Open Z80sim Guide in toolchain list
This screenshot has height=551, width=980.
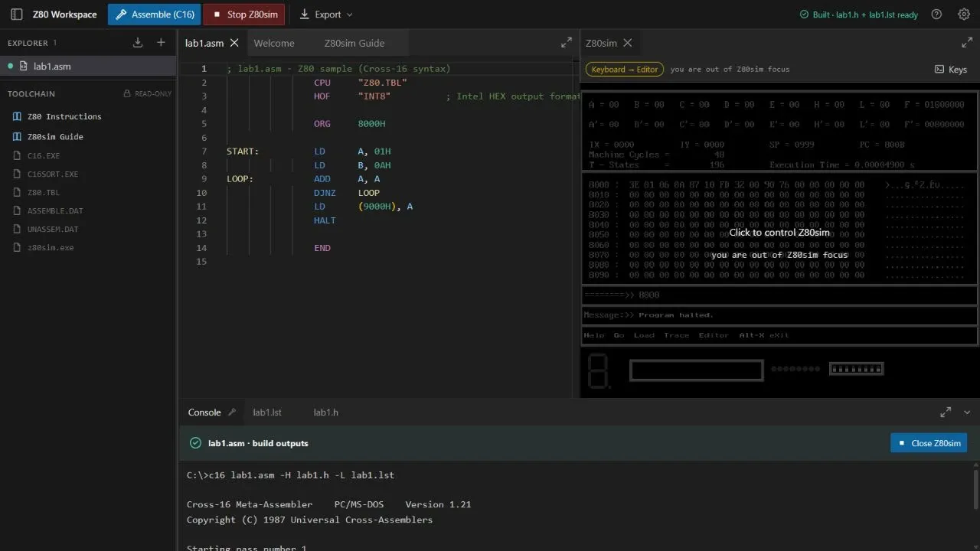click(55, 136)
